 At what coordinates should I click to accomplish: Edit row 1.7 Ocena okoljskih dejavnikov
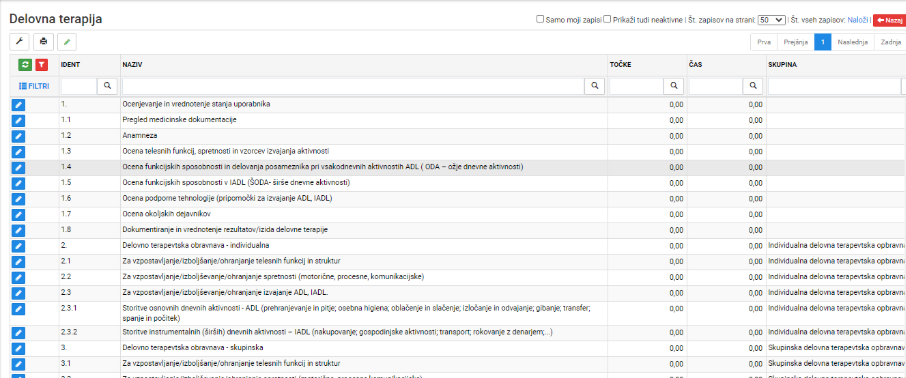point(18,214)
